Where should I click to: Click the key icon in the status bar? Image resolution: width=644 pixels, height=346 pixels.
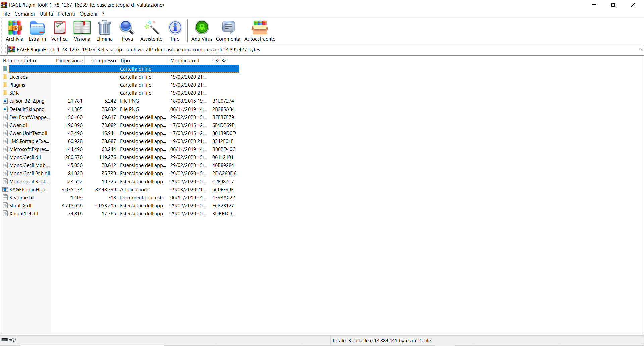pos(13,340)
